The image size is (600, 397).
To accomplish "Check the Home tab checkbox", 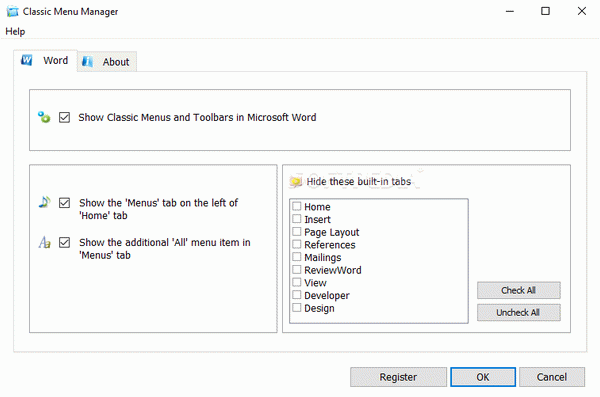I will coord(297,206).
